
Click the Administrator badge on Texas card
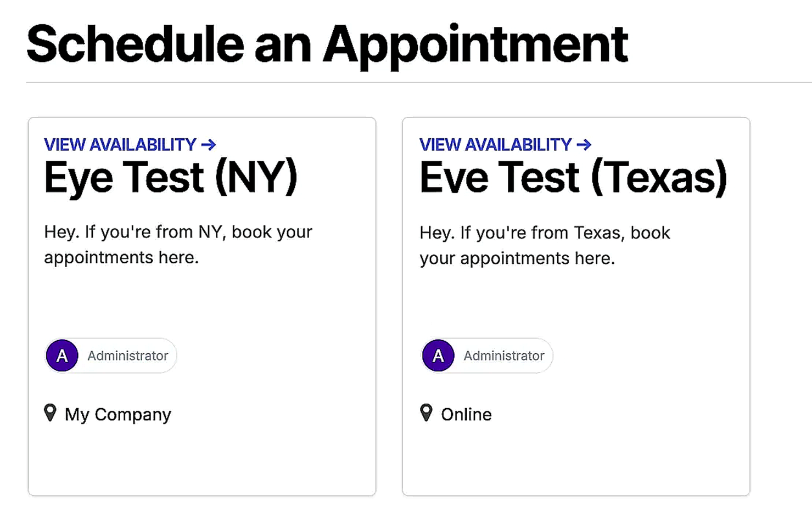(x=486, y=355)
